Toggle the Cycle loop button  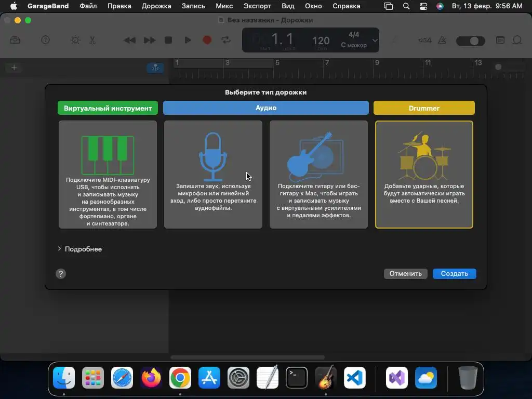[226, 41]
